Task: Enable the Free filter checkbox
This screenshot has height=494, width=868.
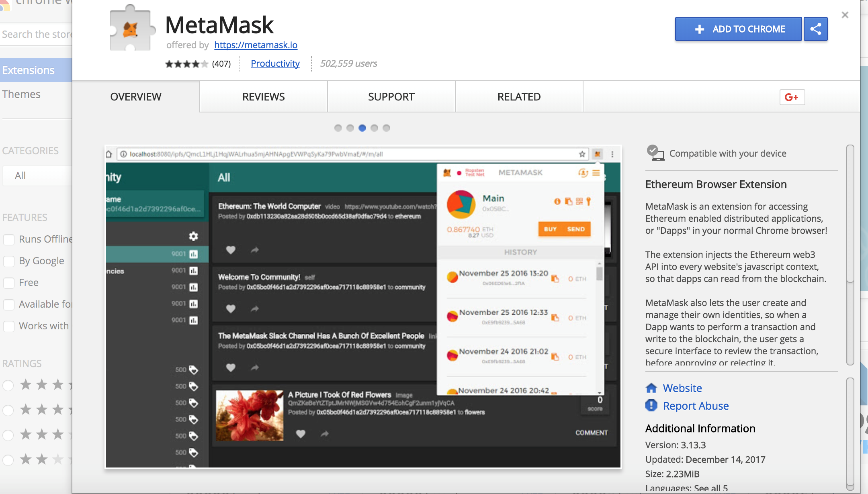Action: click(x=9, y=282)
